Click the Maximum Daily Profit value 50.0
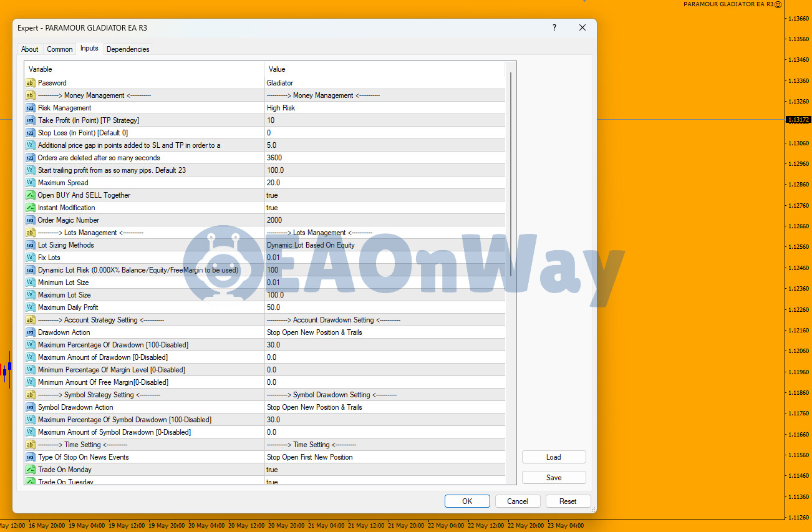812x532 pixels. 273,307
